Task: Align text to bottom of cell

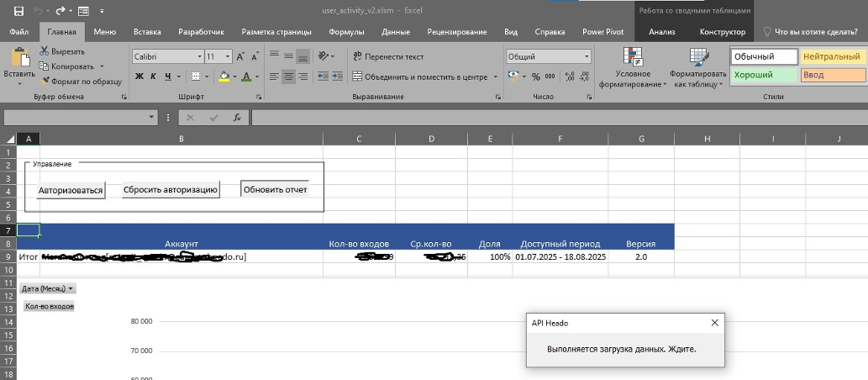Action: pos(302,56)
